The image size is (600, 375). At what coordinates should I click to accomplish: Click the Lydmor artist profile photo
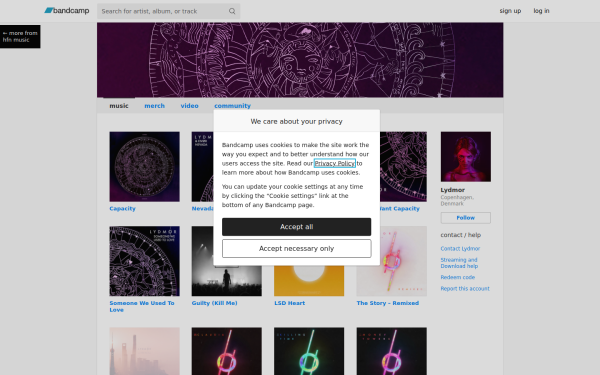(466, 157)
